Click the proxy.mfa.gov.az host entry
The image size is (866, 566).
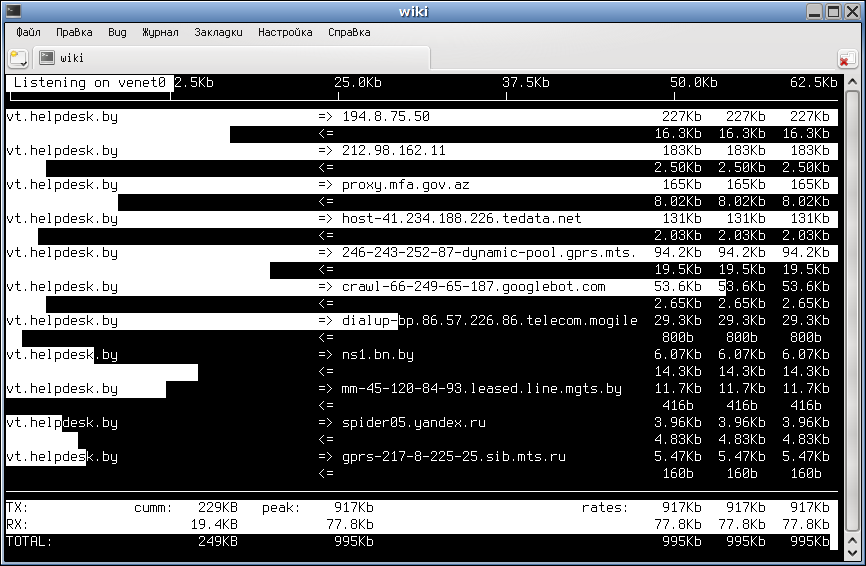click(x=405, y=185)
